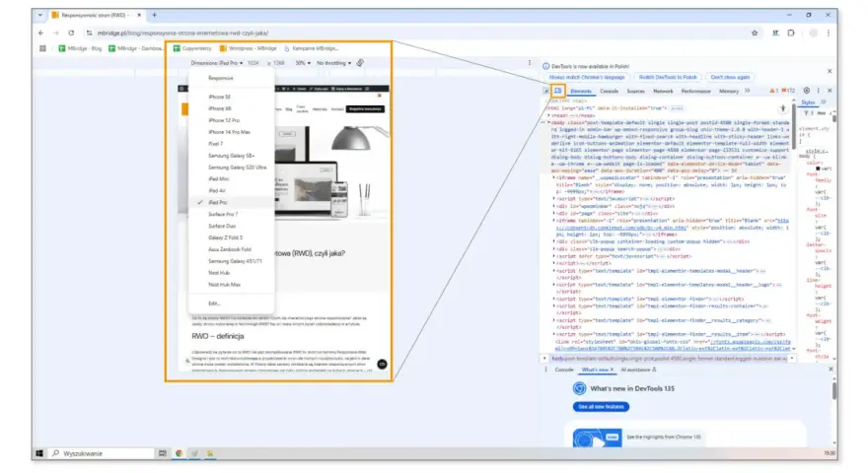The image size is (868, 473).
Task: Open File Explorer from the taskbar
Action: coord(210,453)
